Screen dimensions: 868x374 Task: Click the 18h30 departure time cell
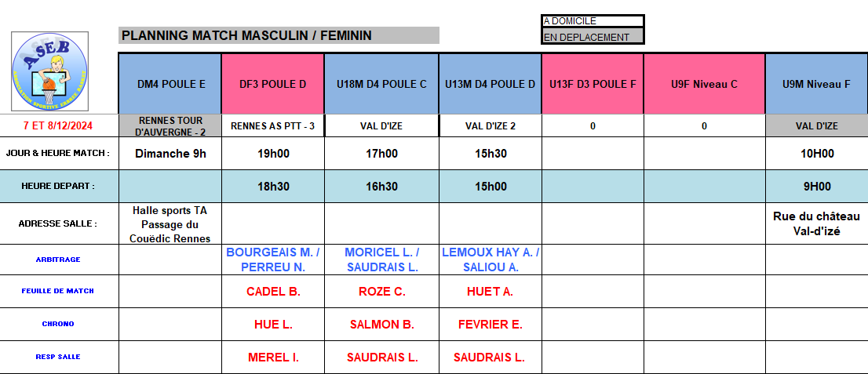272,187
